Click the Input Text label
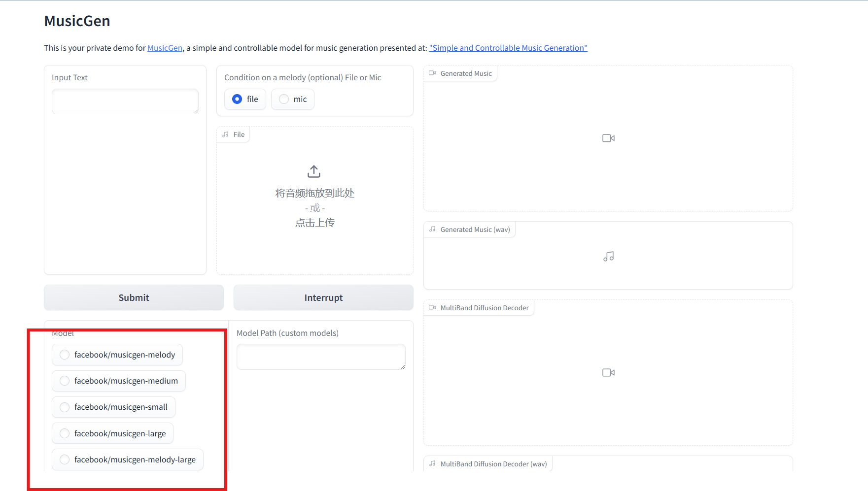 pyautogui.click(x=69, y=77)
